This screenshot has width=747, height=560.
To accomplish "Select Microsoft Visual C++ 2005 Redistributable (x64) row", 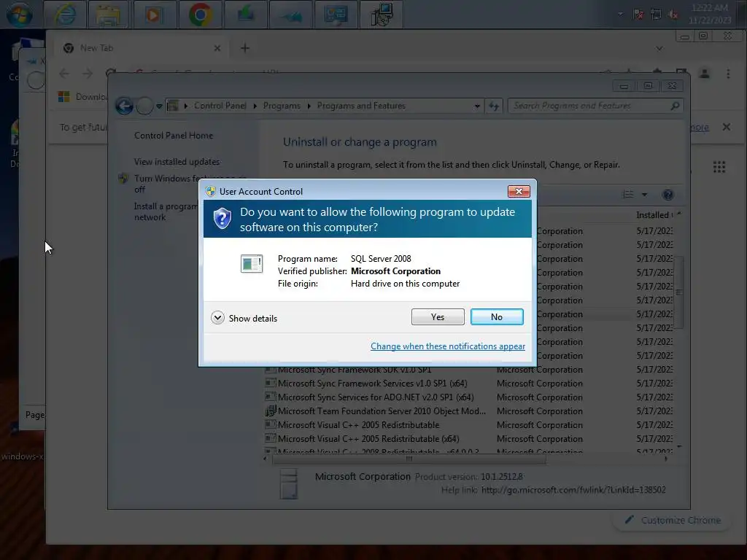I will (x=469, y=438).
